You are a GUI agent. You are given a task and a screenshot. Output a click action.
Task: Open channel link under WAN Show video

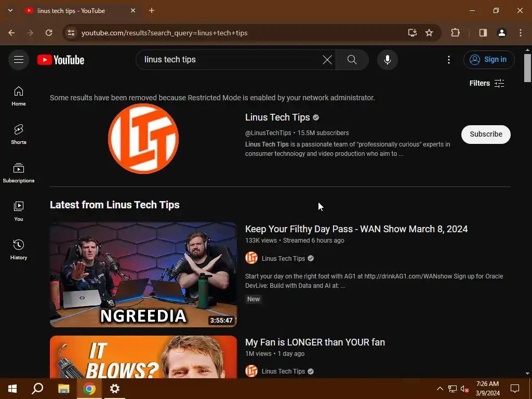(x=283, y=259)
